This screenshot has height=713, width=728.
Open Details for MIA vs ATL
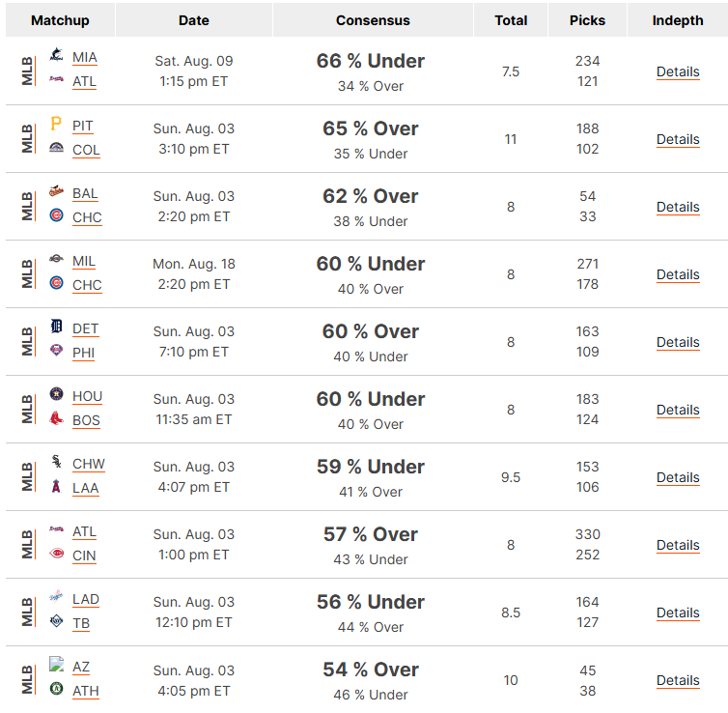tap(678, 72)
